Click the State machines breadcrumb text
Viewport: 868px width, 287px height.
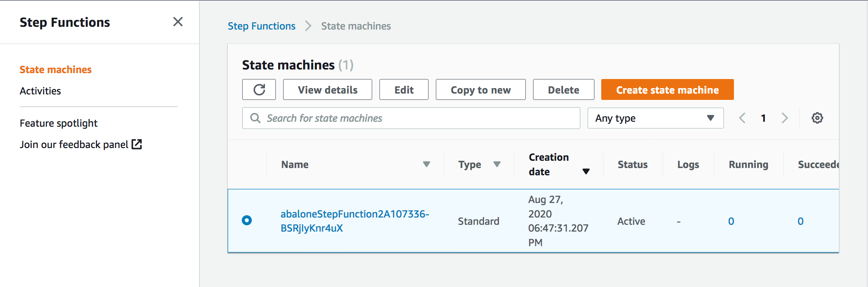(356, 26)
